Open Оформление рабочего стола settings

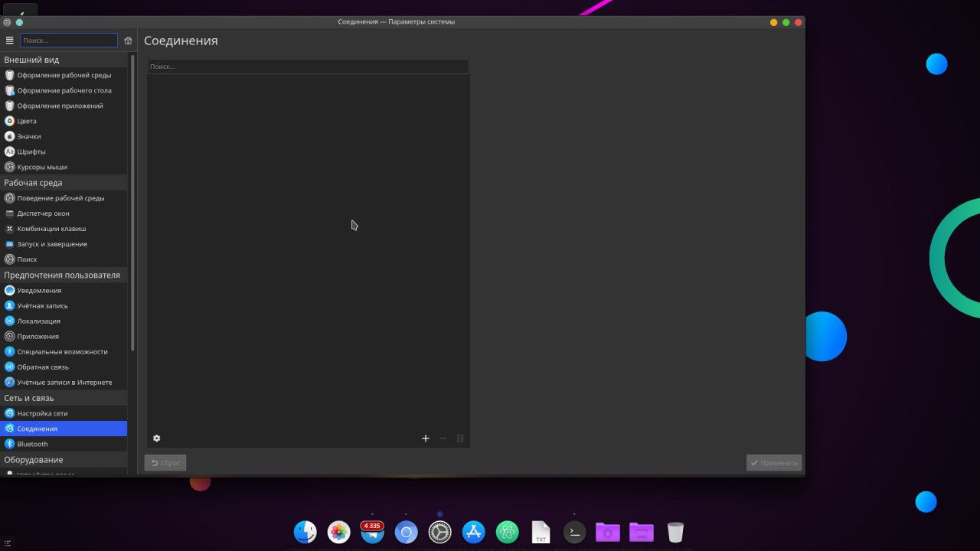click(x=64, y=90)
